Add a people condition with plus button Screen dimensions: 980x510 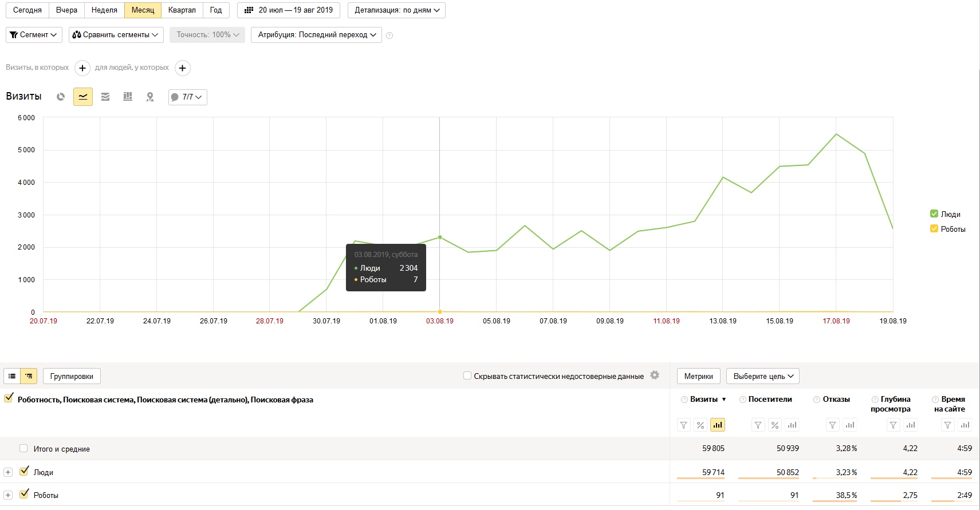click(x=182, y=68)
